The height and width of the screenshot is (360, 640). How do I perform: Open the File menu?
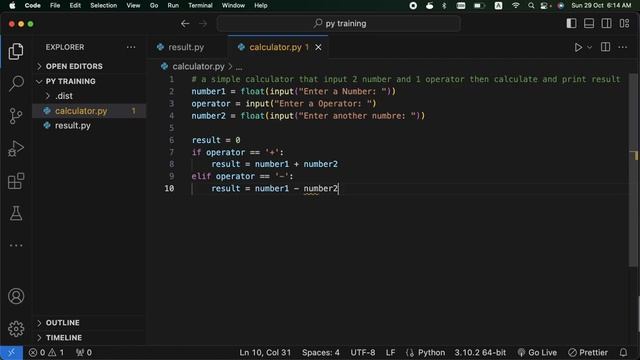point(55,5)
